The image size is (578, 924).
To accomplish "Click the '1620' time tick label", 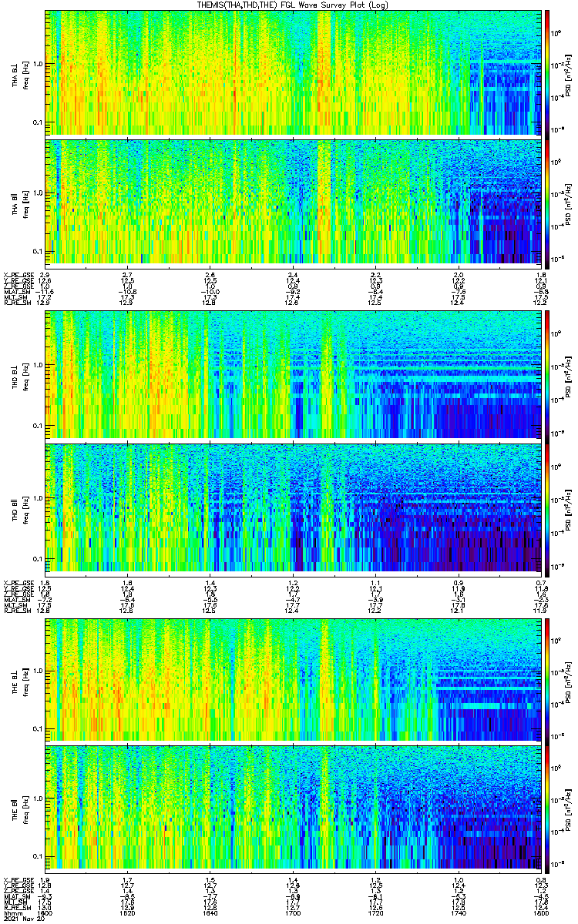I will pos(128,912).
